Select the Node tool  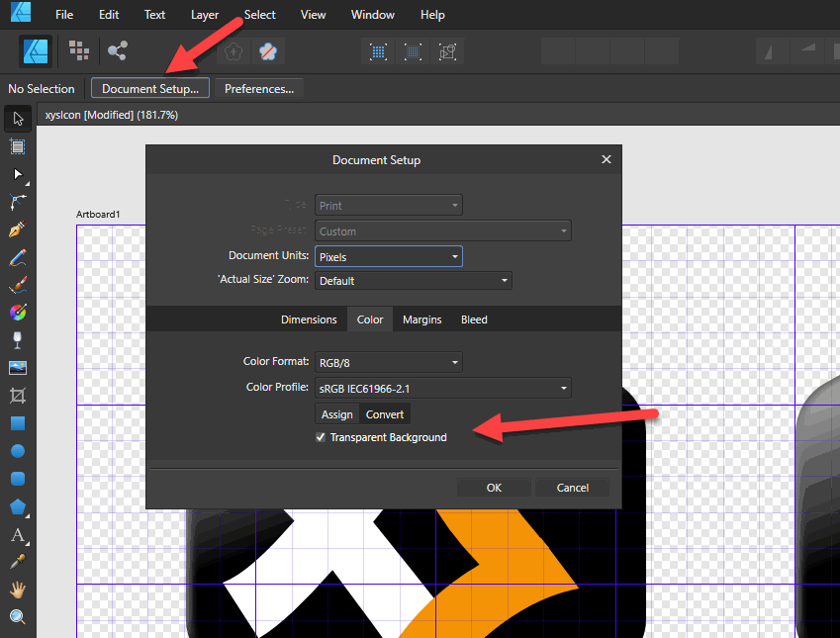pos(18,175)
